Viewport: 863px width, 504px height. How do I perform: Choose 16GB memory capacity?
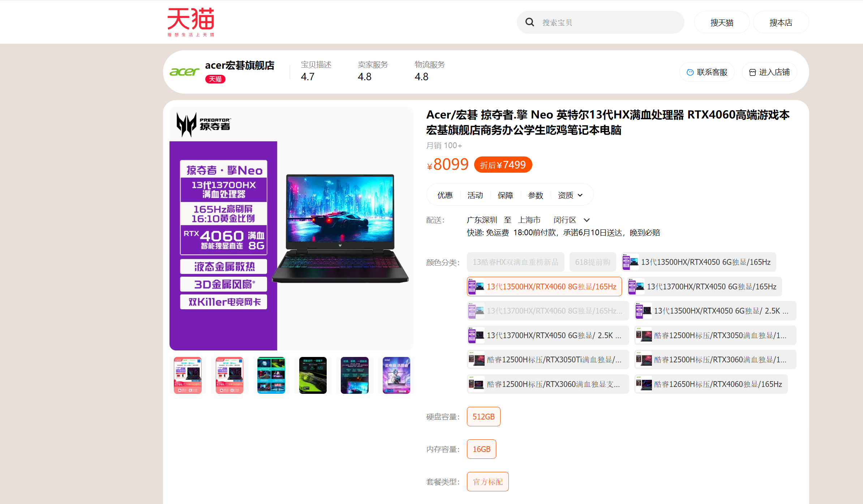point(481,449)
